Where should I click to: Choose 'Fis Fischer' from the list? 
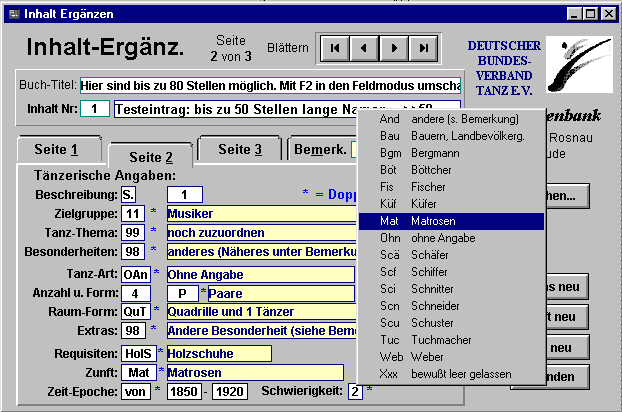pos(451,187)
